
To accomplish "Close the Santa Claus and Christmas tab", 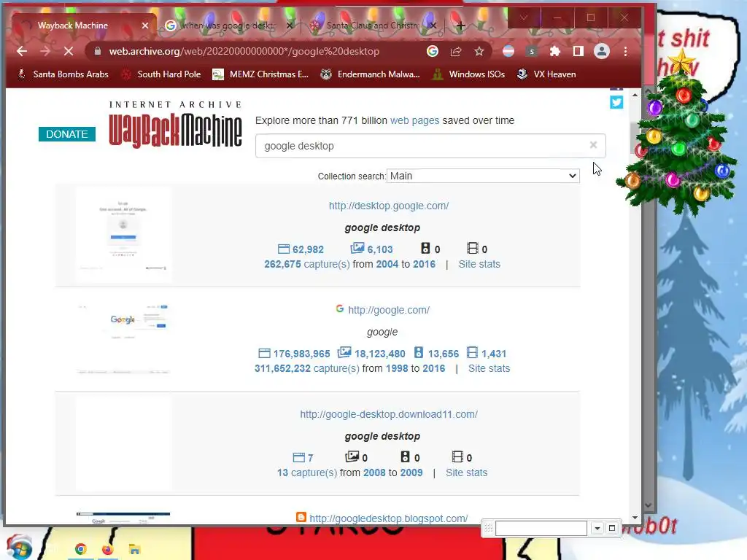I will (433, 26).
